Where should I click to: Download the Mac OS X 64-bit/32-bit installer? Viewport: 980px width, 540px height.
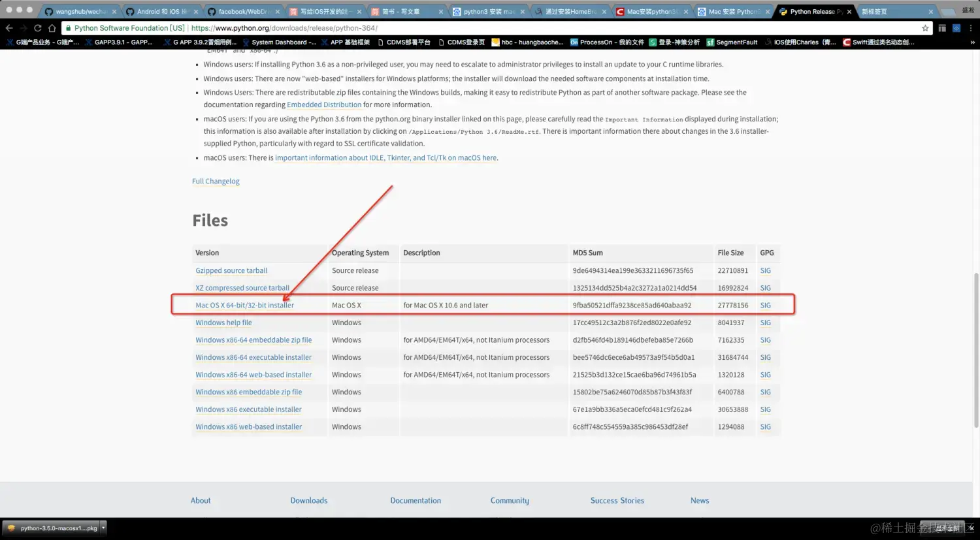[244, 306]
